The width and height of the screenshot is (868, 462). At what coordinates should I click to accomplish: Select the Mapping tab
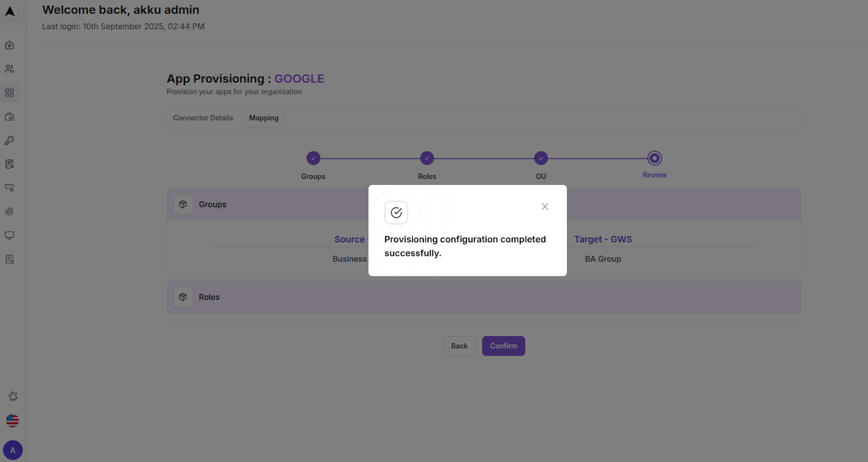point(264,118)
